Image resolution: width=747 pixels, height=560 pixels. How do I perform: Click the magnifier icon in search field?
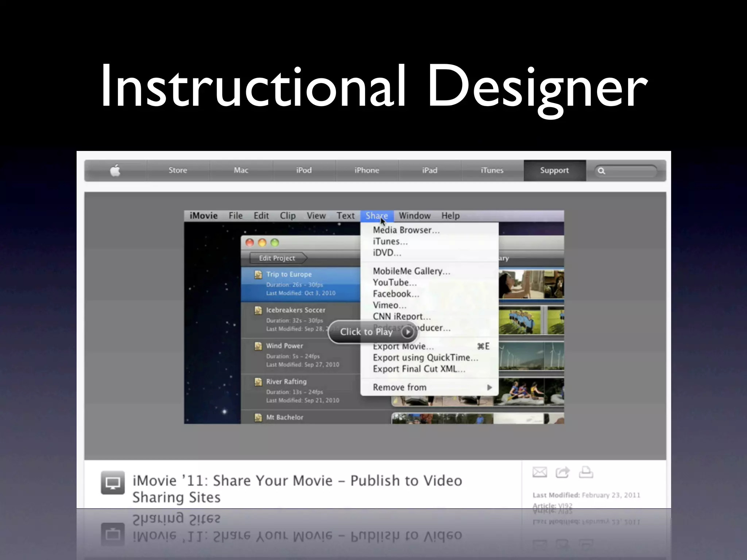(601, 171)
